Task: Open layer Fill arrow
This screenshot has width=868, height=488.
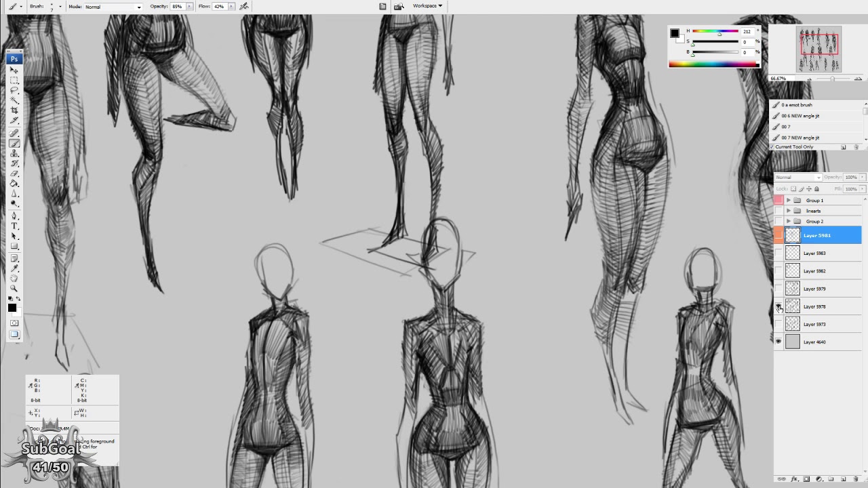Action: pos(861,189)
